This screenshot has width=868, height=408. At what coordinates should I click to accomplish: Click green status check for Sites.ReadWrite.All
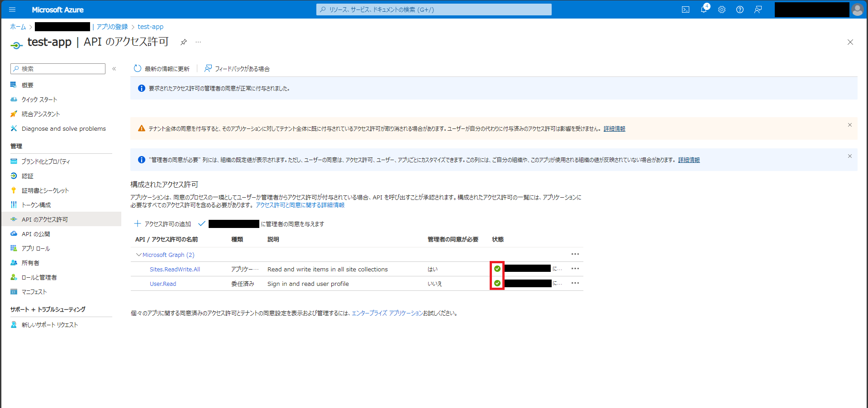tap(497, 269)
